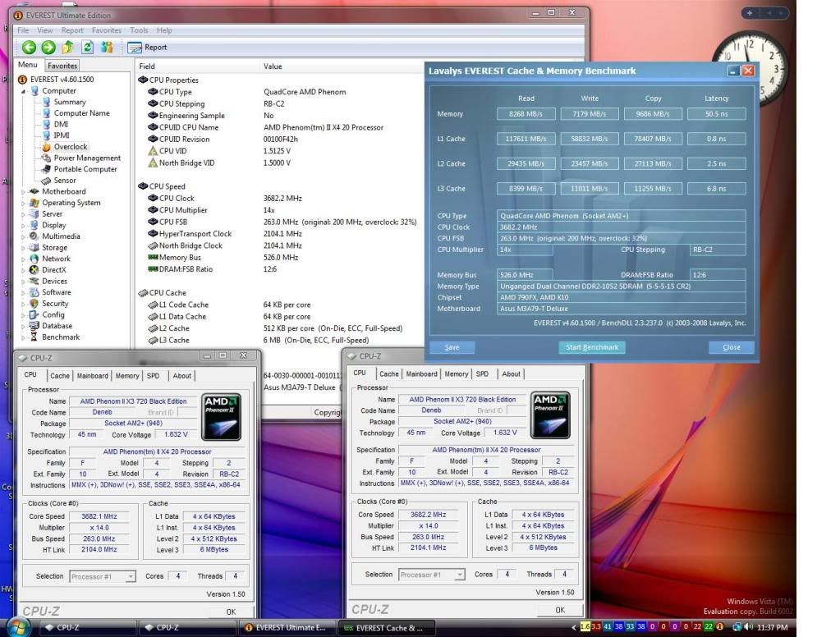Click the two-people icon in EVEREST toolbar
The image size is (840, 637).
[107, 48]
